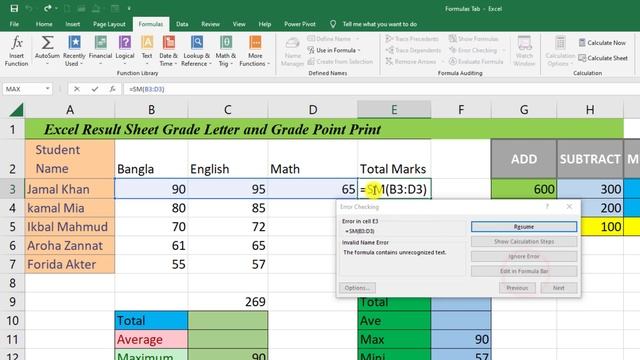The width and height of the screenshot is (640, 360).
Task: Open Date & Time functions list
Action: (168, 51)
